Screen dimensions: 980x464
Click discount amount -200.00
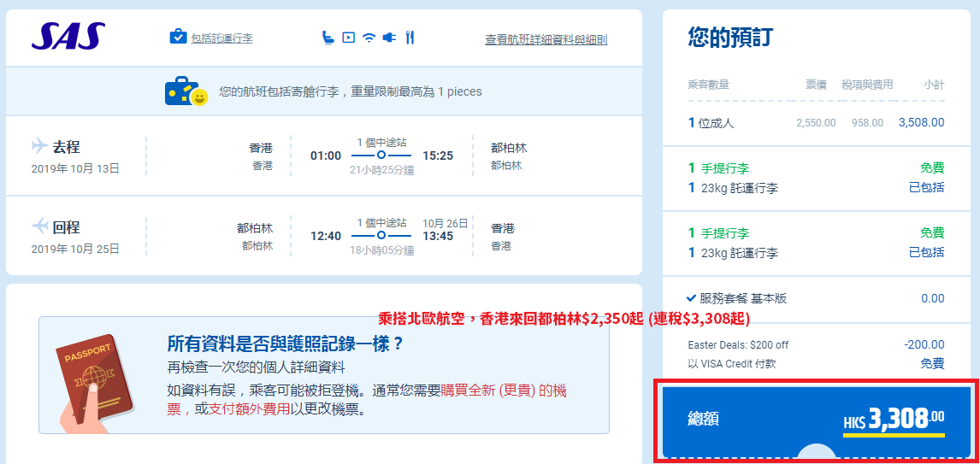tap(924, 344)
